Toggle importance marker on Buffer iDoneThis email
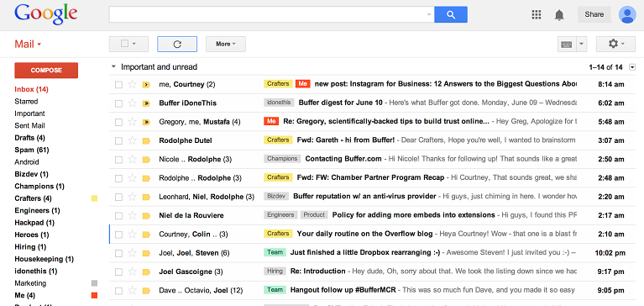Viewport: 644px width, 306px height. point(146,103)
